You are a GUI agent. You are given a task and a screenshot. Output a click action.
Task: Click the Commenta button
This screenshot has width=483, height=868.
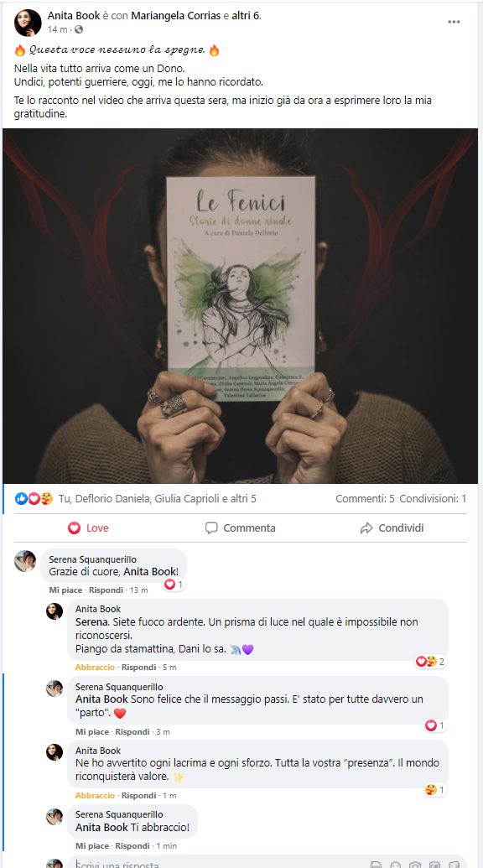(240, 528)
